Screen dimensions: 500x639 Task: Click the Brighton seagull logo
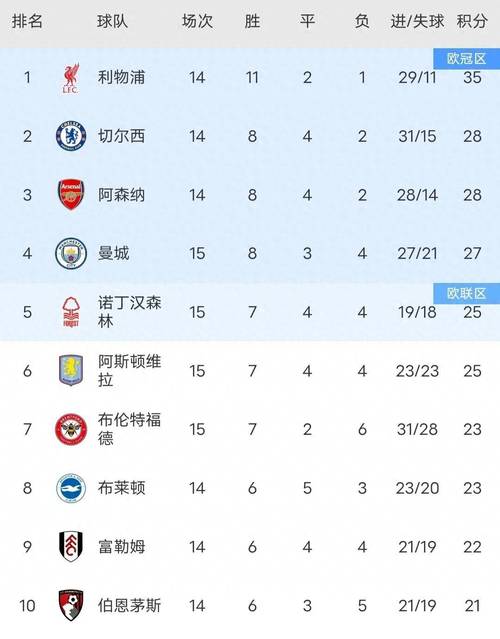click(x=71, y=488)
